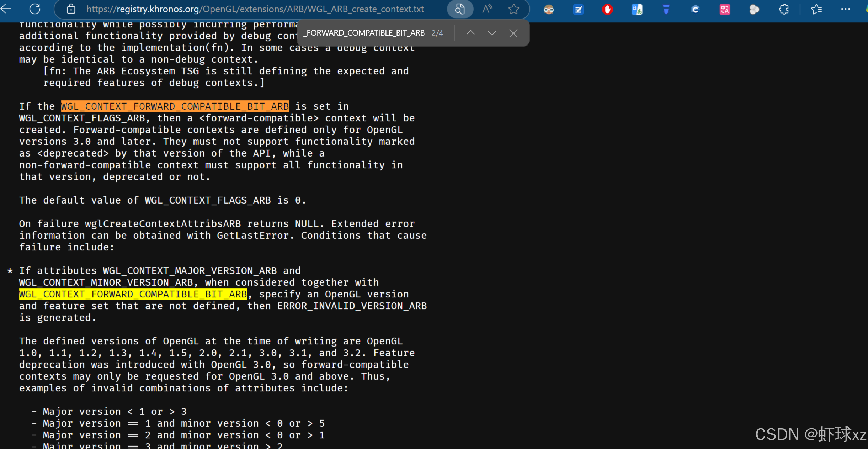Click the address bar URL field
The width and height of the screenshot is (868, 449).
249,9
